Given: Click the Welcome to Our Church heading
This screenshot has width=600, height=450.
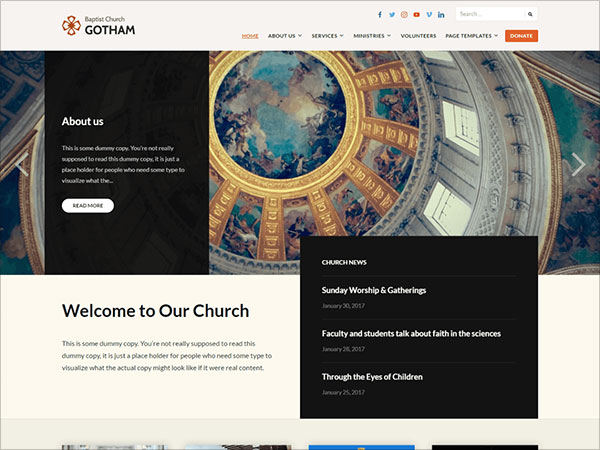Looking at the screenshot, I should pos(155,310).
